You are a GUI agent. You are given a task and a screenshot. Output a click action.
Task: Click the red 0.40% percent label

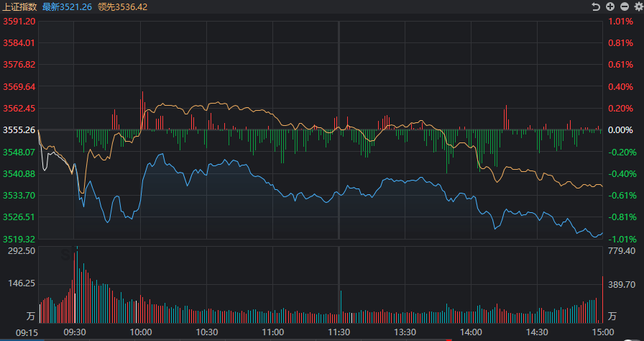[620, 86]
